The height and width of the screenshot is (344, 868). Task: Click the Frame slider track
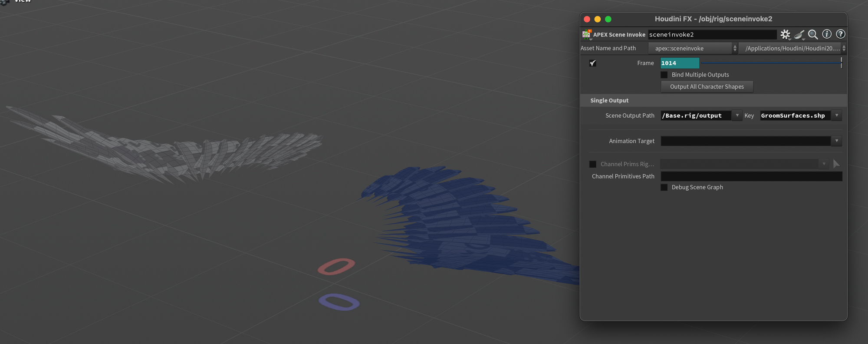(x=772, y=63)
